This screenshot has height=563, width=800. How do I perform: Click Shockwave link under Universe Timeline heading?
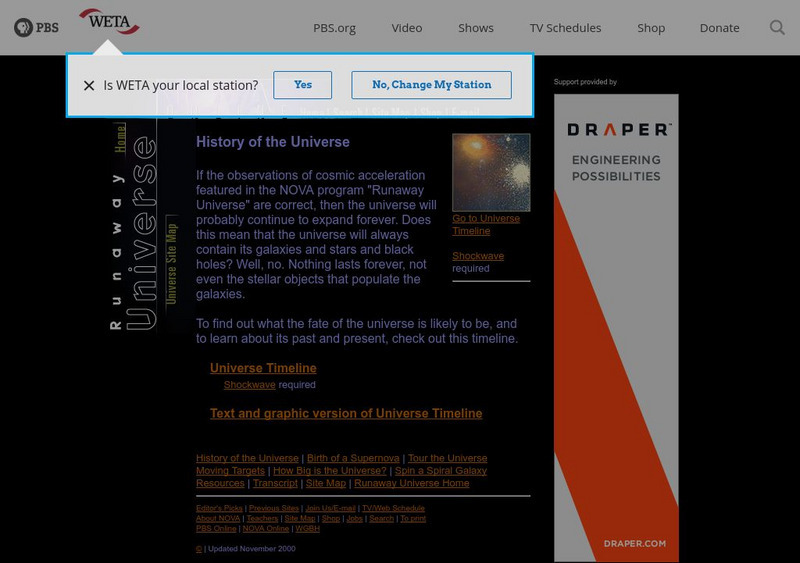[249, 385]
